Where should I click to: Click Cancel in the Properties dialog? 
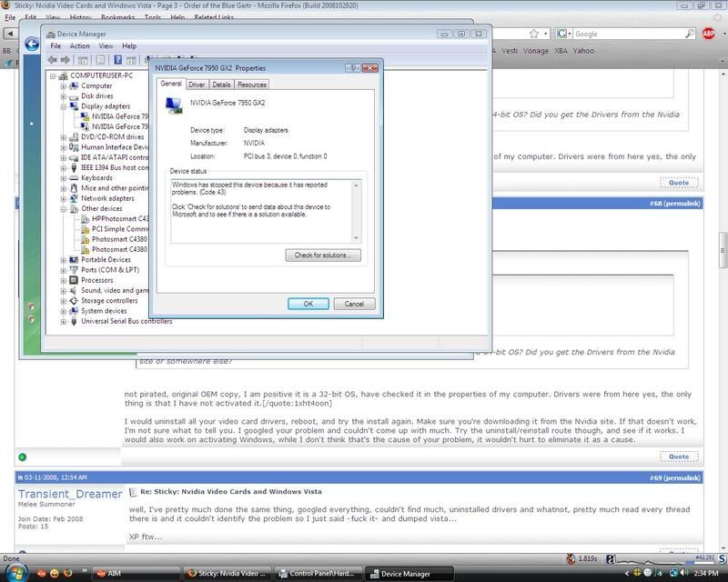click(x=354, y=304)
